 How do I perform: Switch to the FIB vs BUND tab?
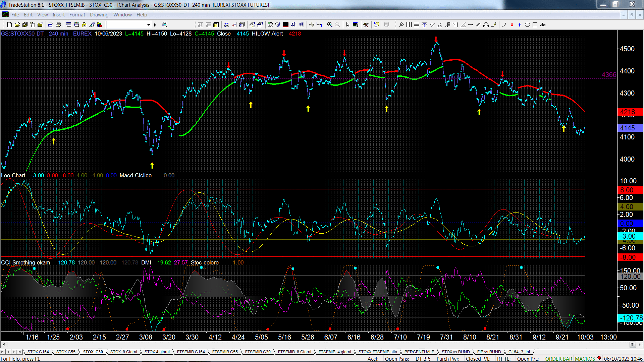[x=489, y=352]
